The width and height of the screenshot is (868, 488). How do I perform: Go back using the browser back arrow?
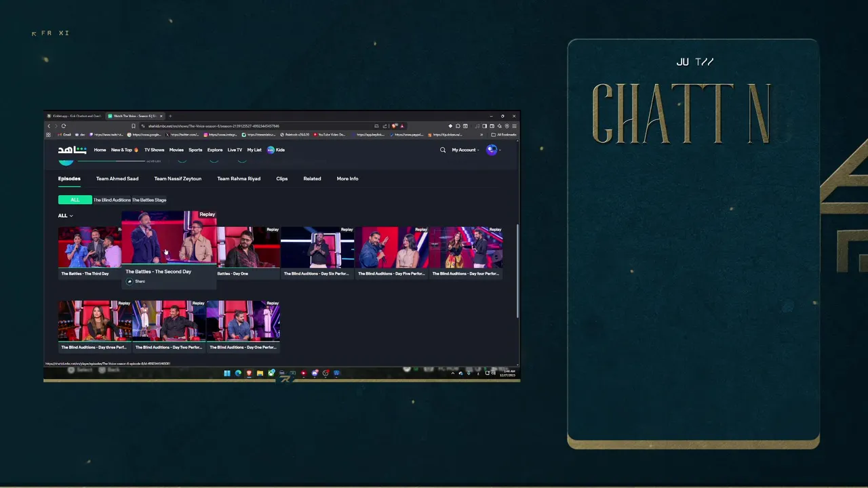(x=49, y=126)
